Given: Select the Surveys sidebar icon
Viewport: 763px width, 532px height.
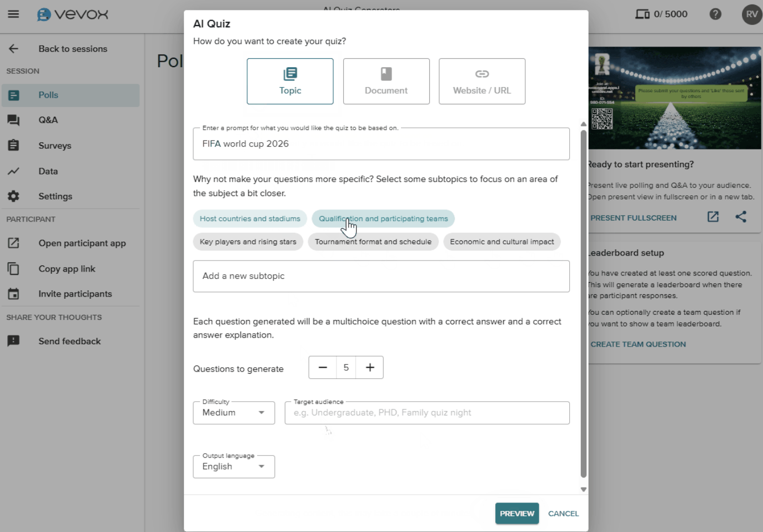Looking at the screenshot, I should pyautogui.click(x=13, y=145).
